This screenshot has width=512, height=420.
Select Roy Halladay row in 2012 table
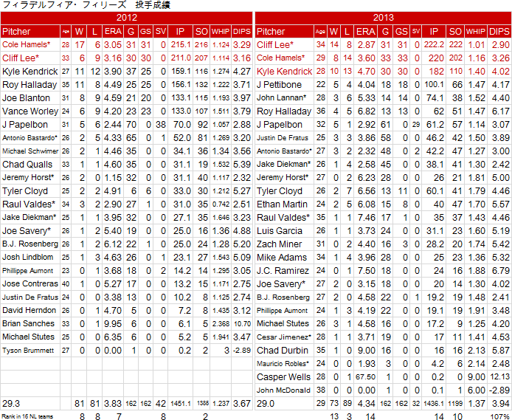[x=126, y=85]
